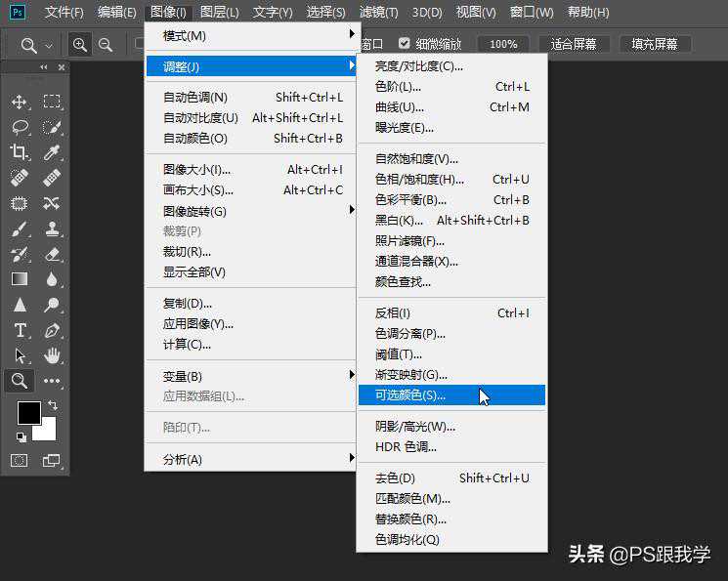Select the Lasso tool
Viewport: 728px width, 581px height.
click(x=19, y=127)
